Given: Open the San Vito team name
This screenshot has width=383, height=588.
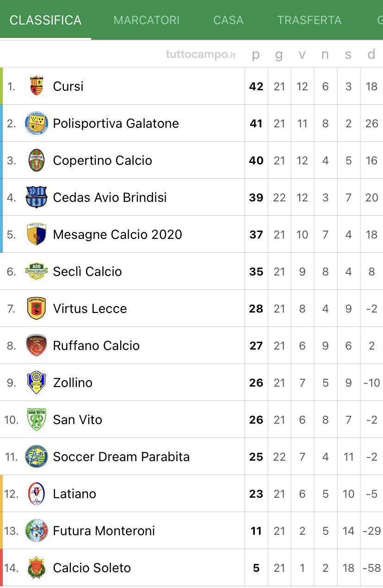Looking at the screenshot, I should tap(78, 419).
